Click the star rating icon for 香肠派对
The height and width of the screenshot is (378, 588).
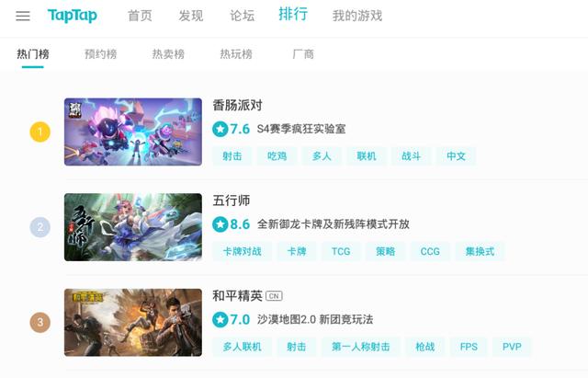220,129
